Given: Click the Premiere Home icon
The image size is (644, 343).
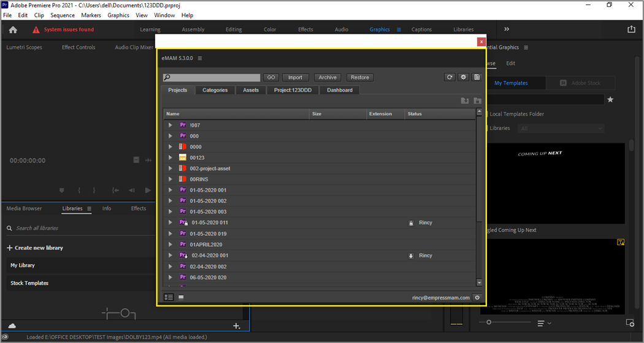Looking at the screenshot, I should 13,29.
